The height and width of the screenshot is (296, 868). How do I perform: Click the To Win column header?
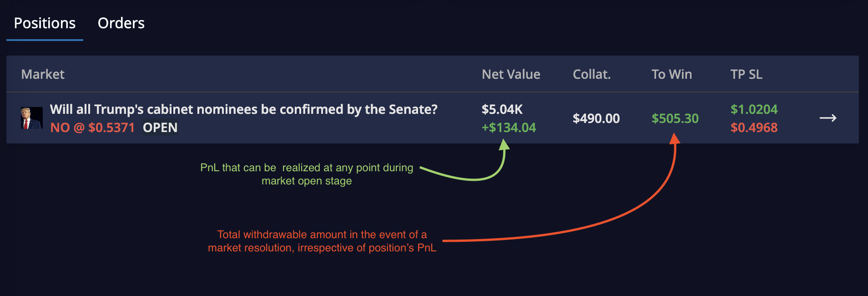pos(671,74)
